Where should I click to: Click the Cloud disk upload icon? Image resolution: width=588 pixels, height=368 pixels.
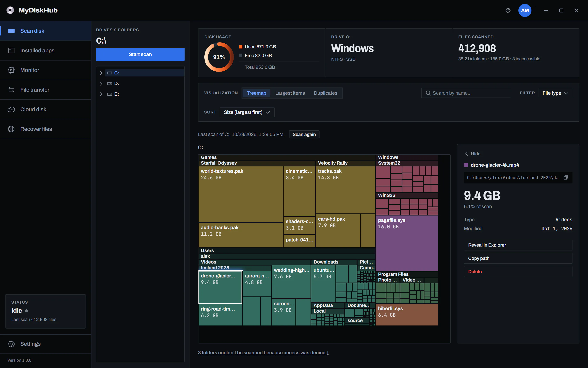pos(11,110)
